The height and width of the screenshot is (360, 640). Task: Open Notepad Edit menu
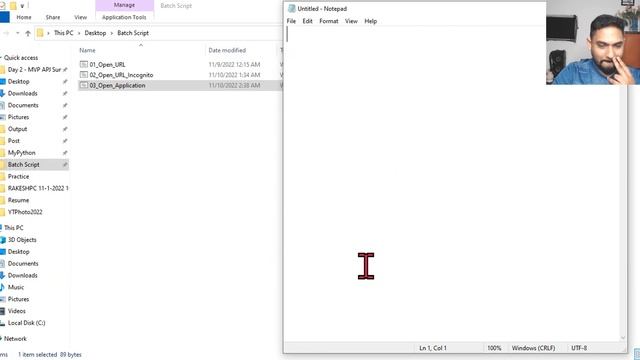[307, 21]
